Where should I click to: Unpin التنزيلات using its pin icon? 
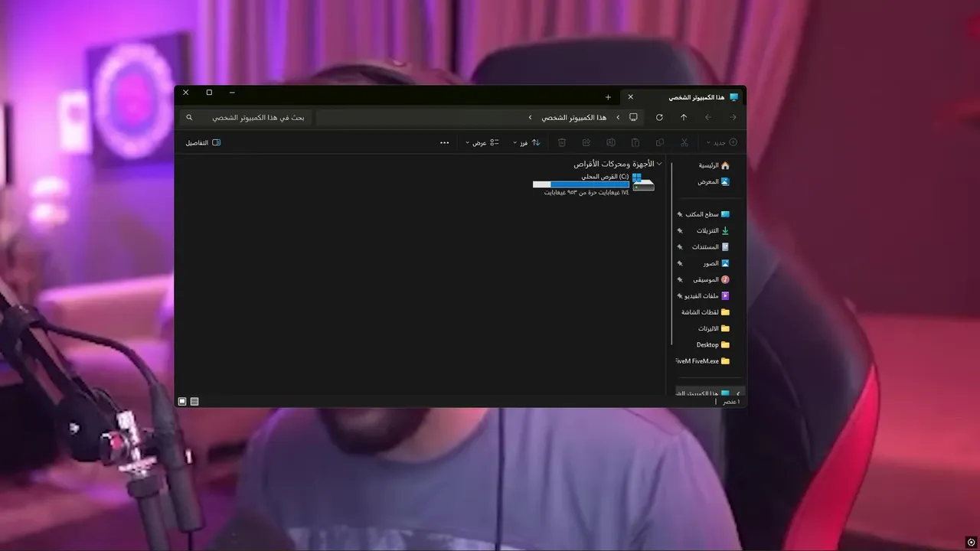click(679, 230)
